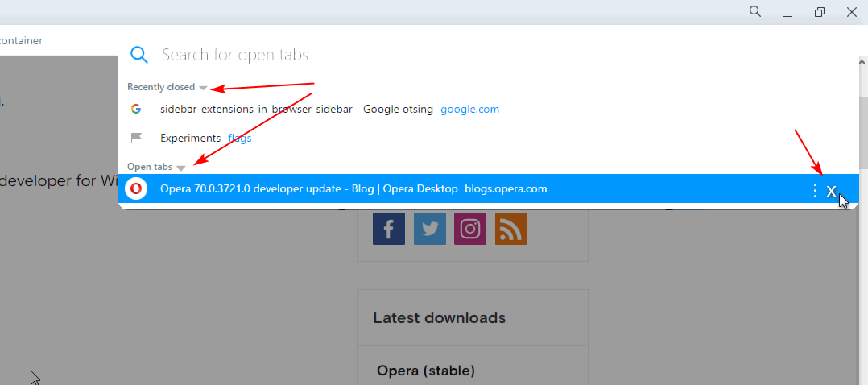Open the RSS feed icon
868x385 pixels.
[x=511, y=229]
